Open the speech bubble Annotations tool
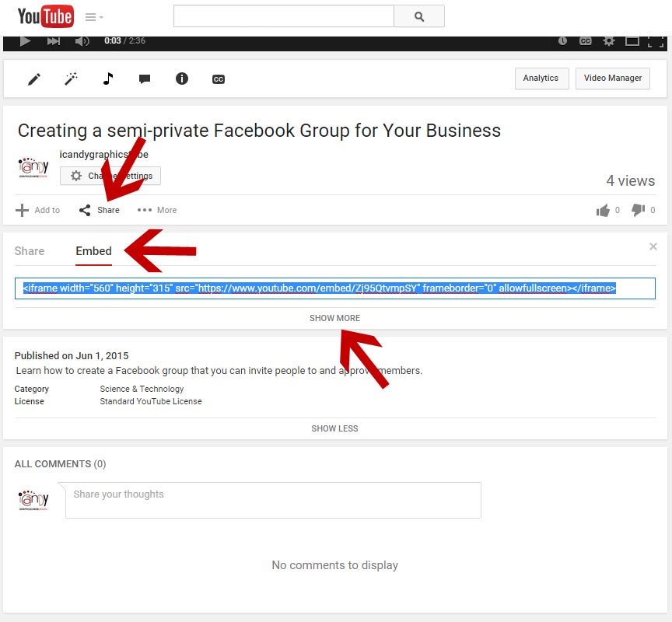The width and height of the screenshot is (672, 622). pos(145,79)
